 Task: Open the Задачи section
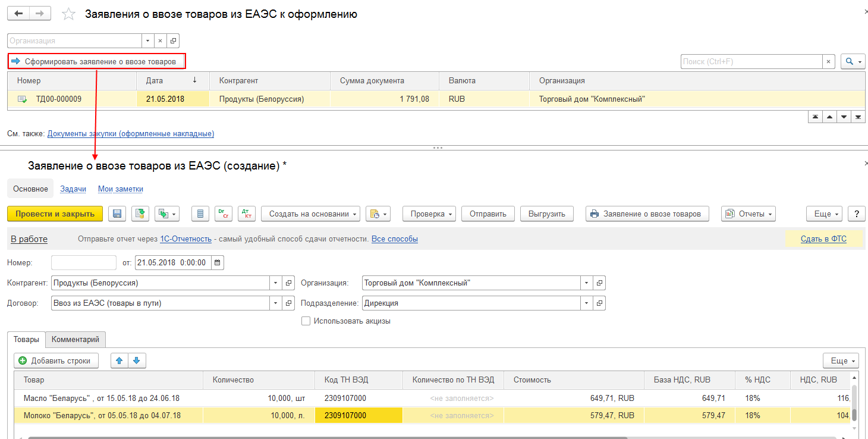coord(73,189)
